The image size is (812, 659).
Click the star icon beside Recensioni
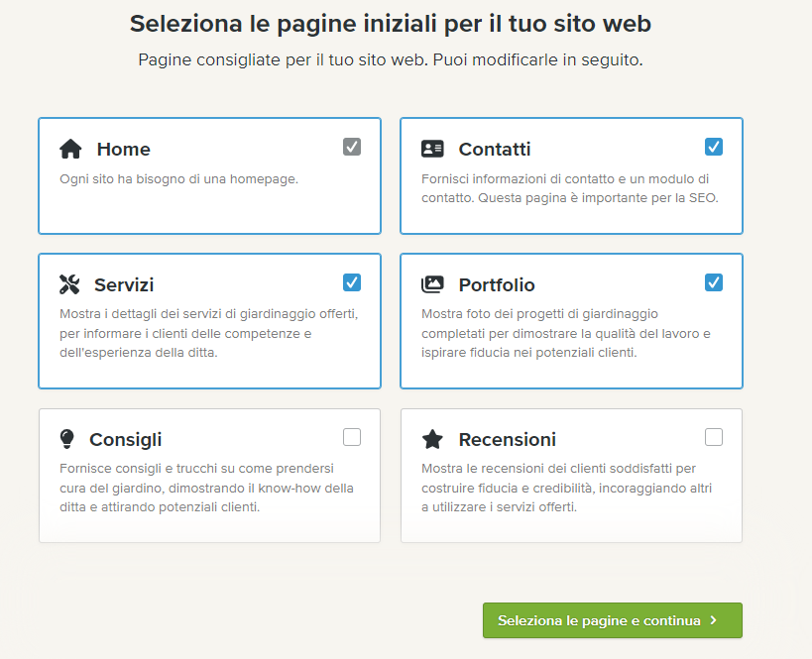coord(432,439)
